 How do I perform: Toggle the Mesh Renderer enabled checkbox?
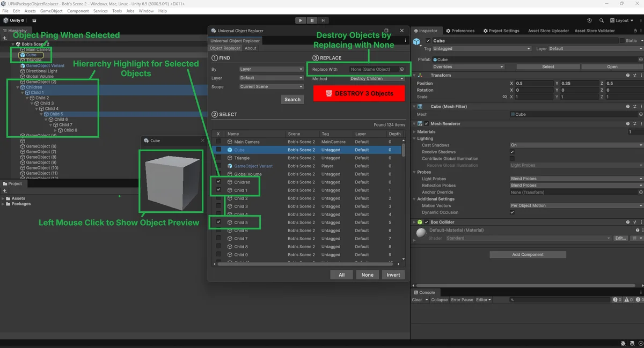pos(427,124)
